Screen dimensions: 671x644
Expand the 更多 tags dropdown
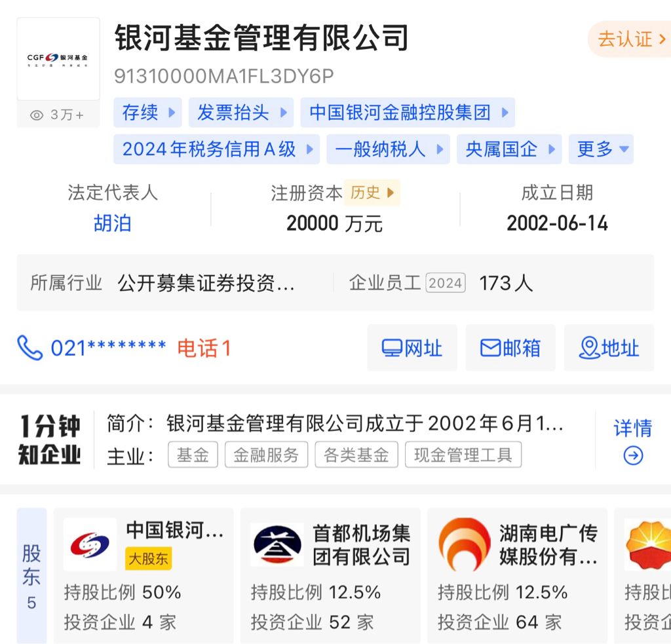tap(601, 149)
